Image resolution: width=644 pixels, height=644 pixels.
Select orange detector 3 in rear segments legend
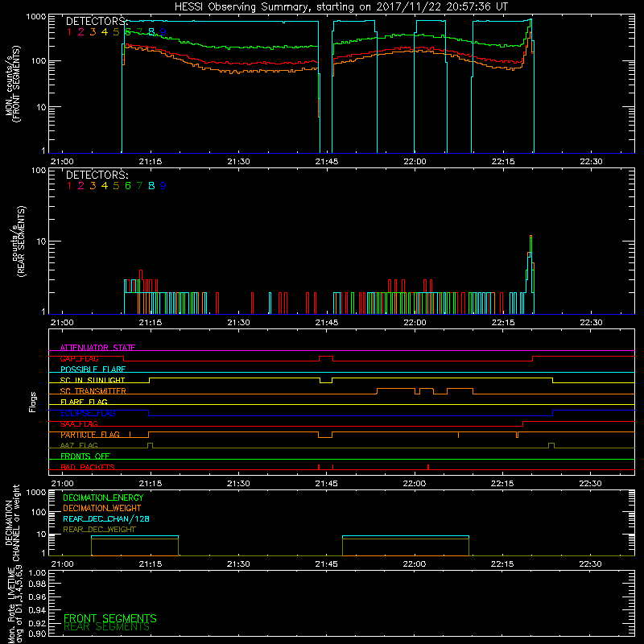point(93,186)
